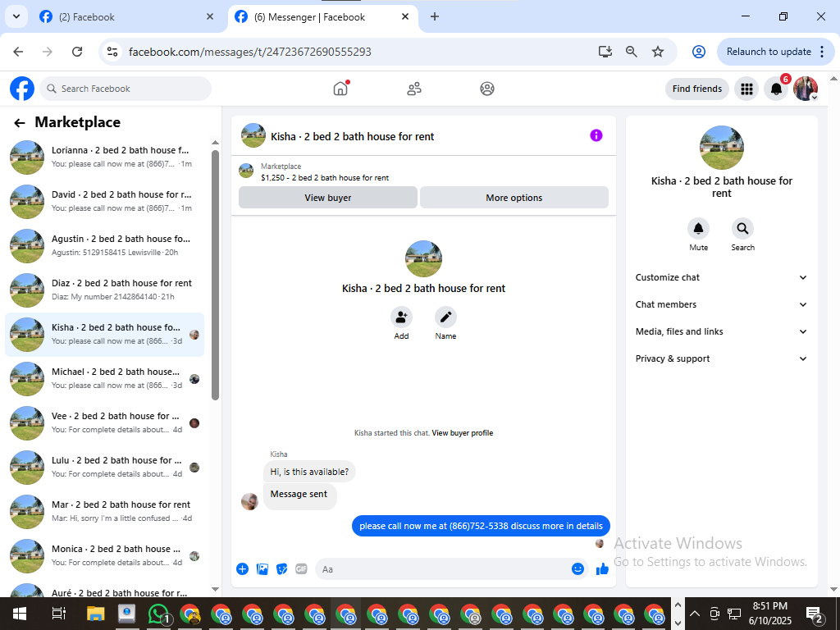Open the Friends icon in top navigation

[x=413, y=89]
